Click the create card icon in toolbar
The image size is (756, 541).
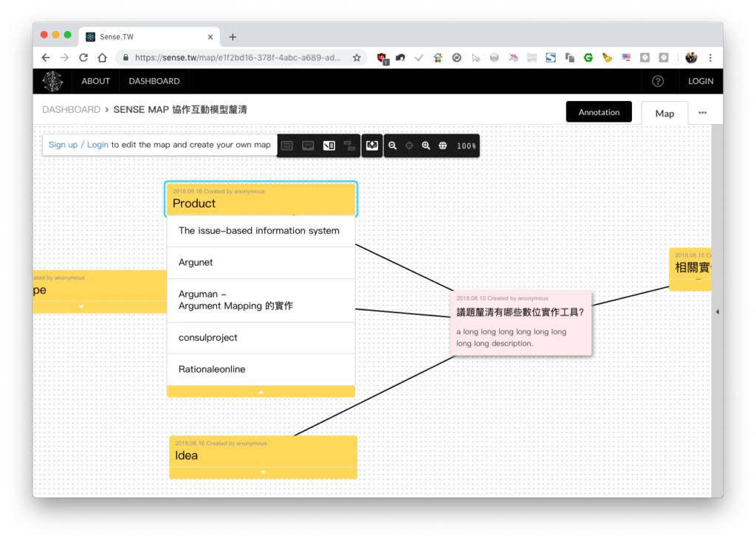tap(287, 145)
